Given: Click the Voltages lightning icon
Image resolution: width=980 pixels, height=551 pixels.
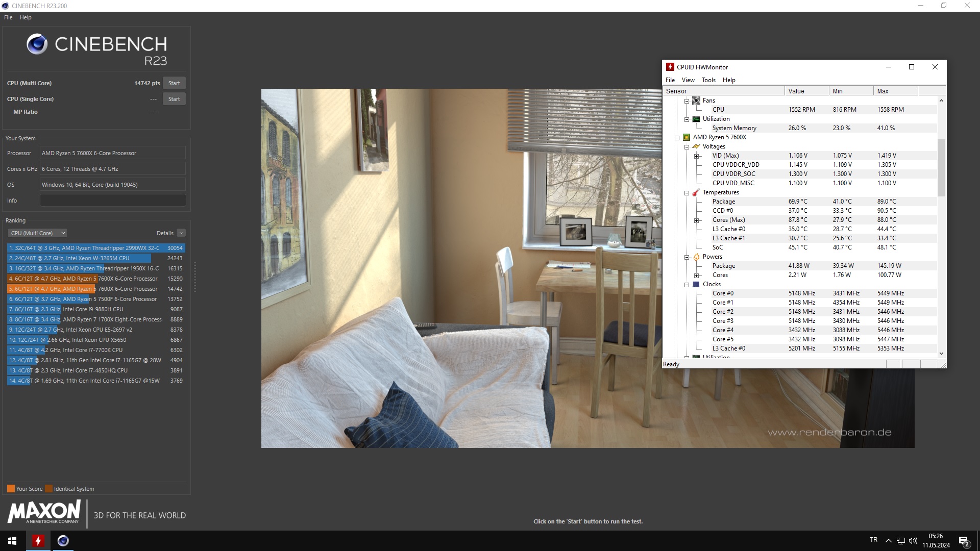Looking at the screenshot, I should tap(697, 146).
